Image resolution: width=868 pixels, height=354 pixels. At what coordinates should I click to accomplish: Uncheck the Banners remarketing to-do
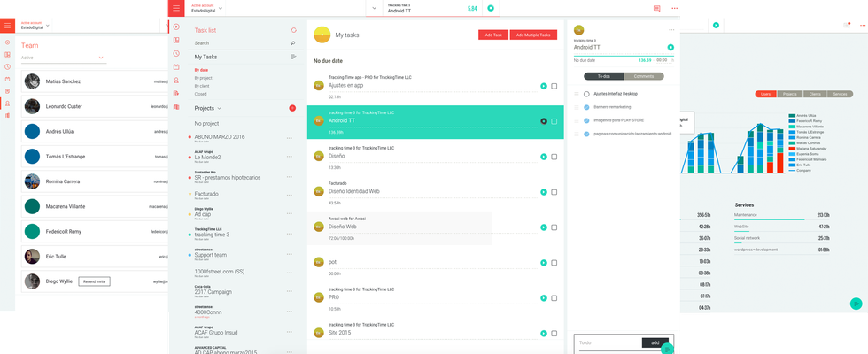(x=586, y=107)
